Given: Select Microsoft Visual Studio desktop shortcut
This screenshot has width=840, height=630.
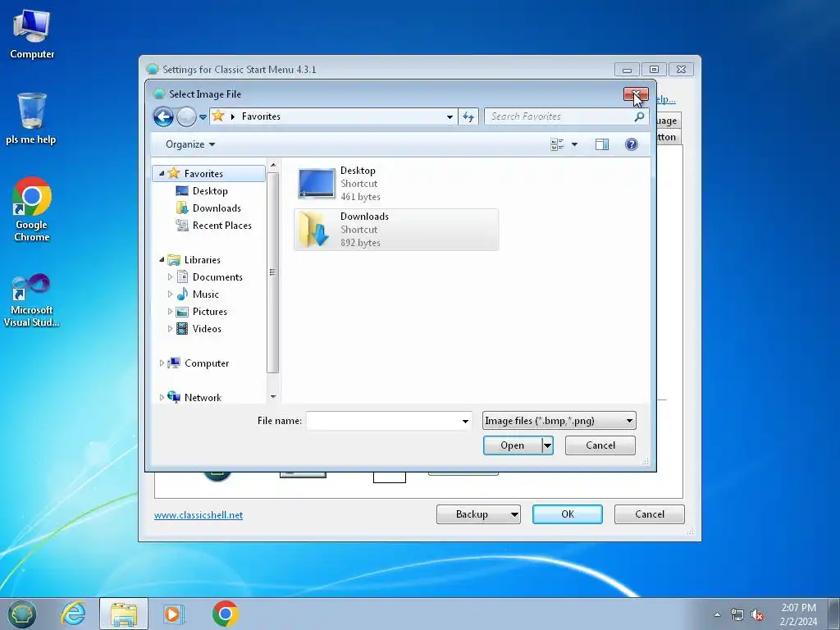Looking at the screenshot, I should pyautogui.click(x=32, y=300).
